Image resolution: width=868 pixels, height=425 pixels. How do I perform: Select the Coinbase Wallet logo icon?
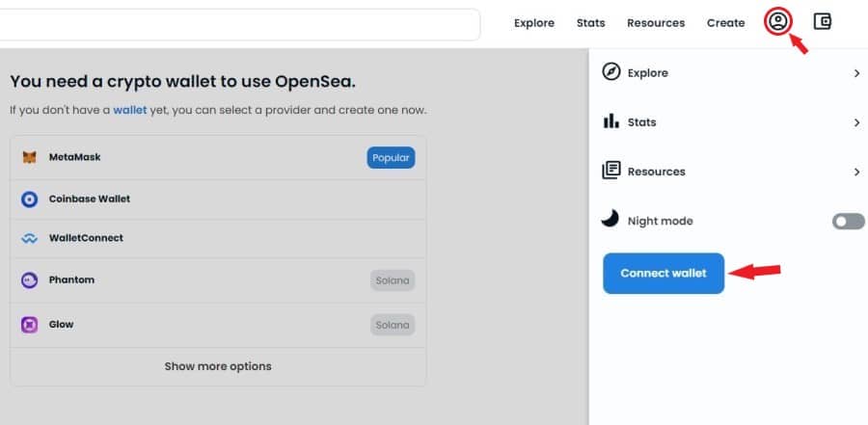pos(29,199)
